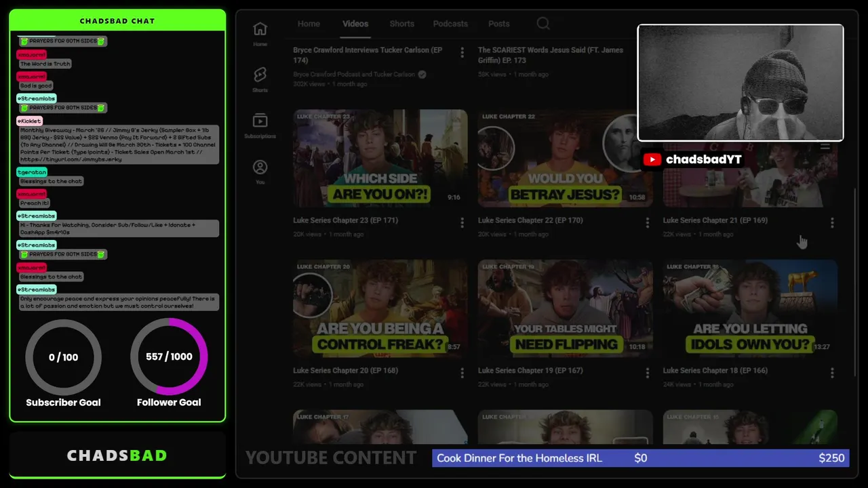The width and height of the screenshot is (868, 488).
Task: Open the Posts channel tab
Action: tap(498, 24)
